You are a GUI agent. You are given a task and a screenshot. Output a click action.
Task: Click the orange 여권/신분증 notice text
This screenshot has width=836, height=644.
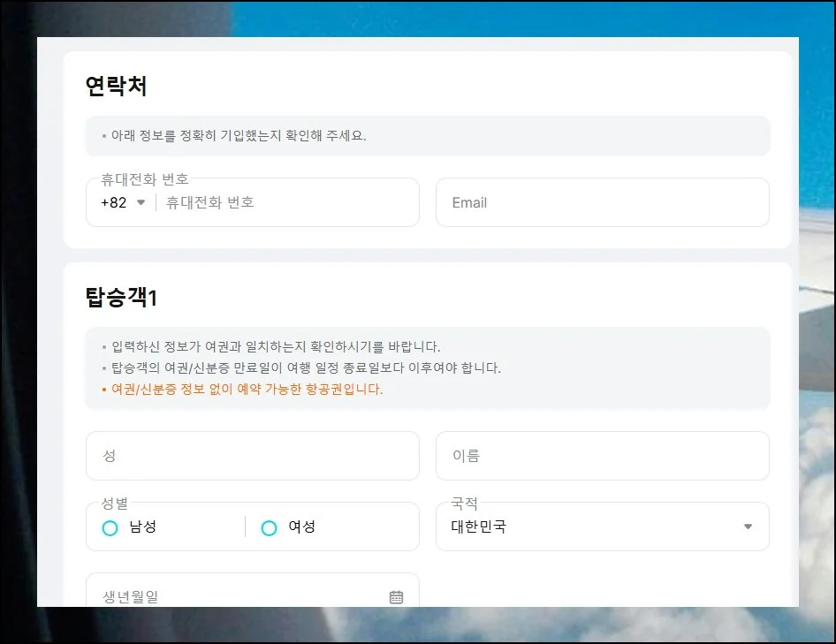click(247, 390)
